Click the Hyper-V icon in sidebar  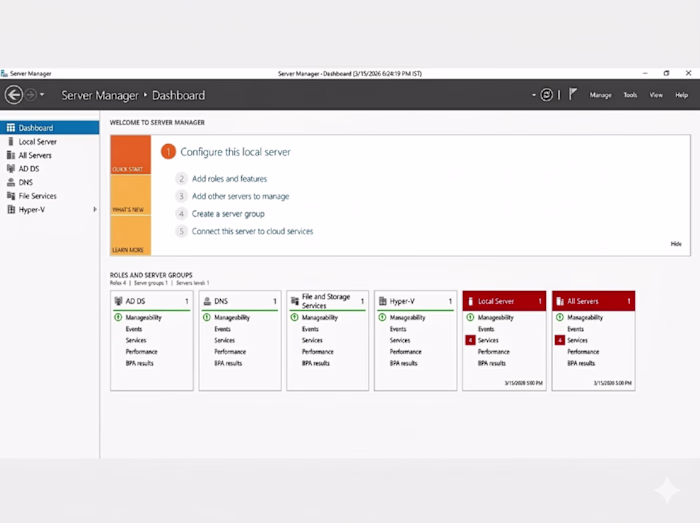[x=11, y=209]
